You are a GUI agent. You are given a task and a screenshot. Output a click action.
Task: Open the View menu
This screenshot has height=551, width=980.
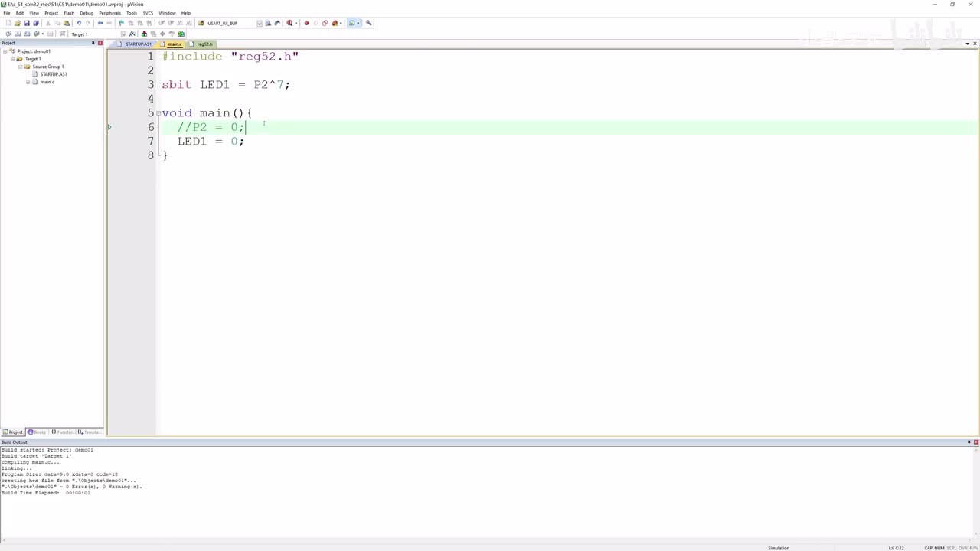coord(34,13)
